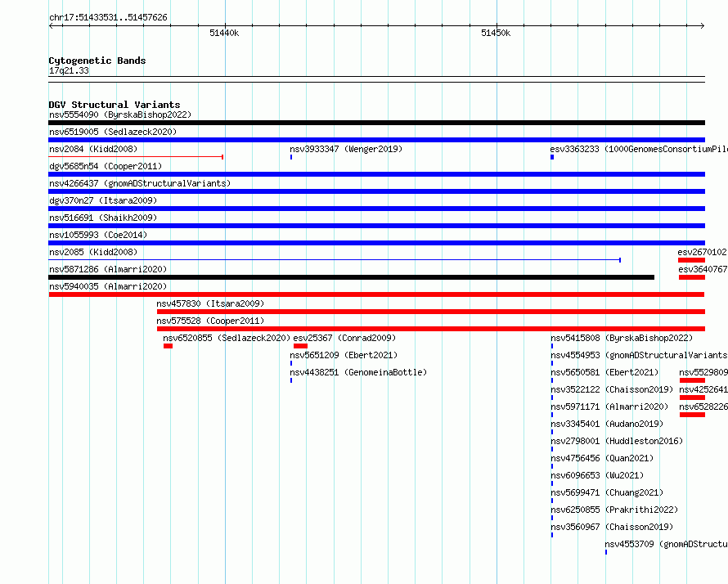Screen dimensions: 728x584
Task: Click the nsv4266437 (gnomADStructuralVariants) label
Action: coord(140,183)
